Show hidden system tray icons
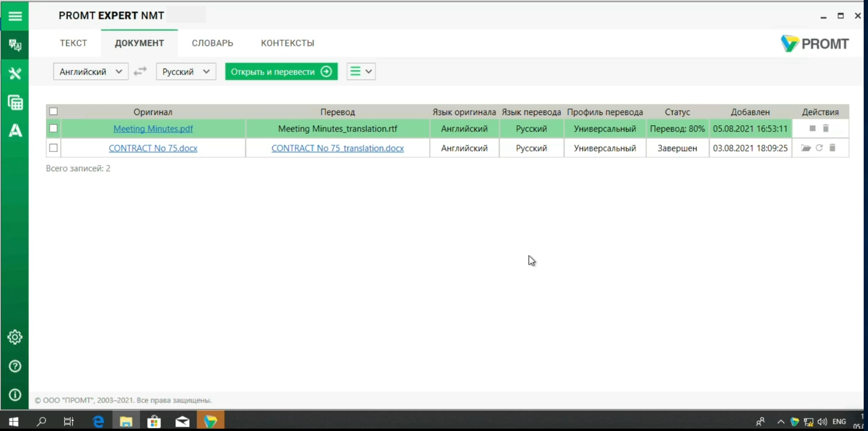 click(x=781, y=422)
